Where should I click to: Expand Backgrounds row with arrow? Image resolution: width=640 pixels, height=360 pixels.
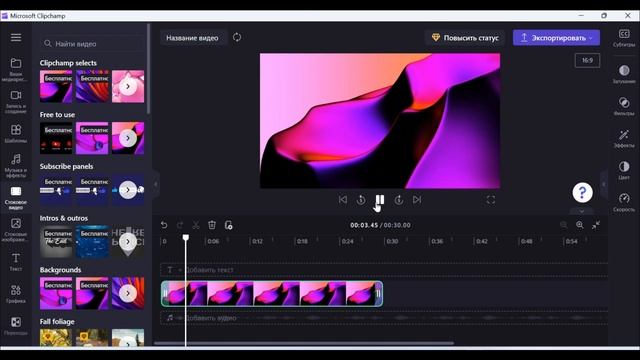tap(128, 293)
